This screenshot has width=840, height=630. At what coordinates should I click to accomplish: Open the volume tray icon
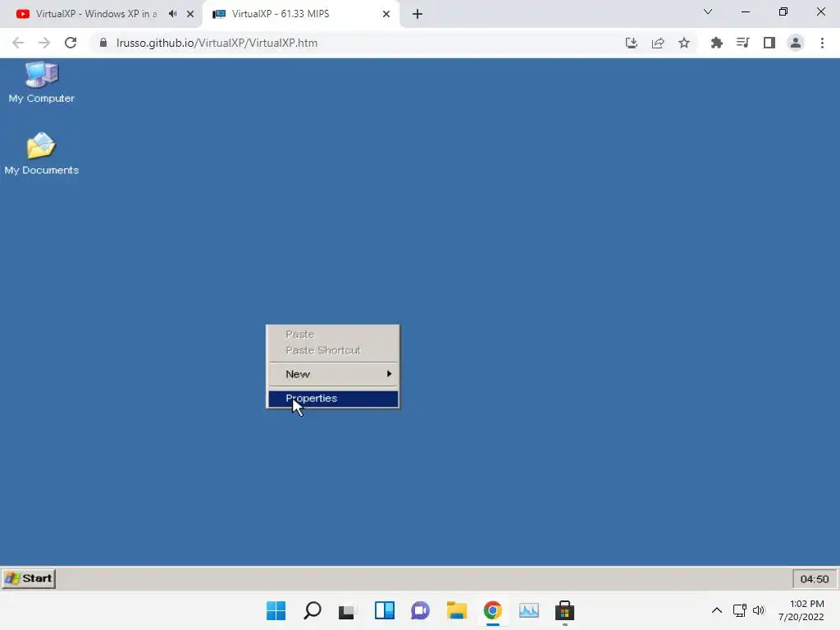tap(759, 610)
